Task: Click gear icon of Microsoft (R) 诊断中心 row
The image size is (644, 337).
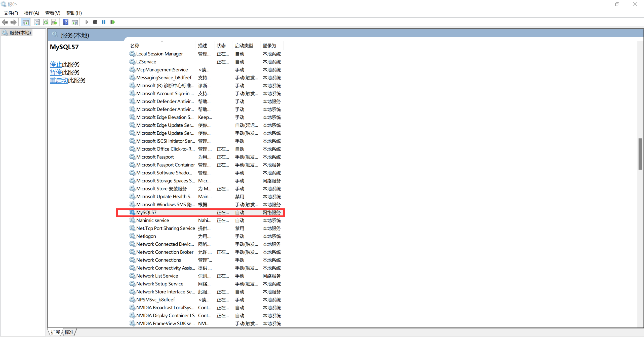Action: [x=132, y=86]
